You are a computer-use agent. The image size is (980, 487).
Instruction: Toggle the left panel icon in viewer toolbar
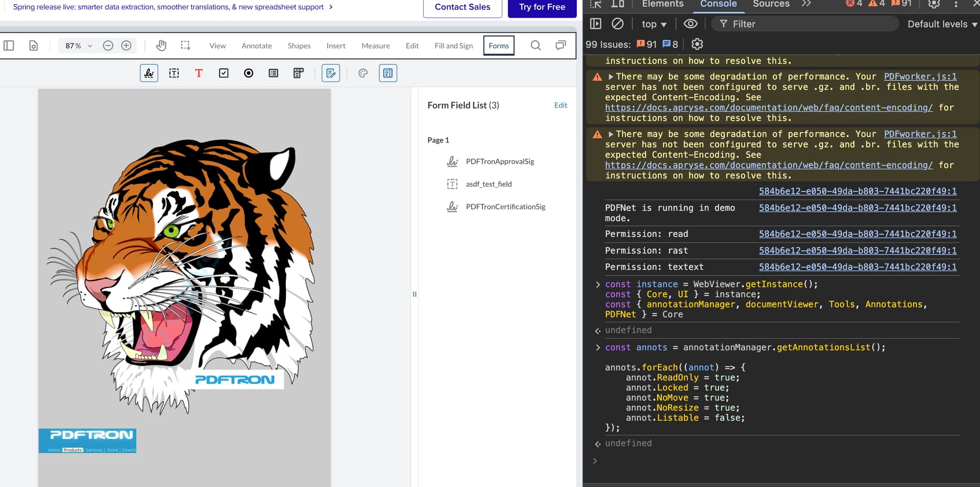(x=9, y=45)
